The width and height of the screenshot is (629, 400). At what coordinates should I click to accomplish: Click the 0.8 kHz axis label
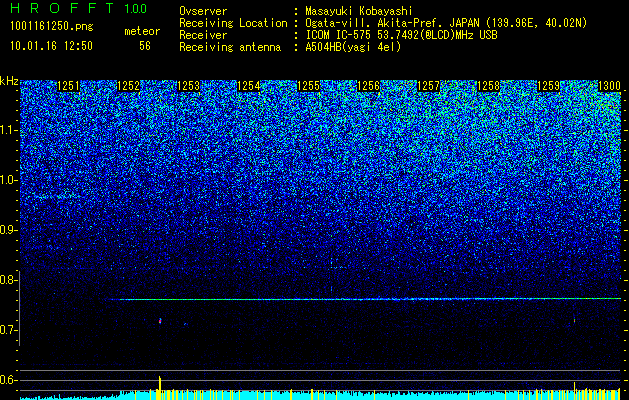tap(7, 280)
